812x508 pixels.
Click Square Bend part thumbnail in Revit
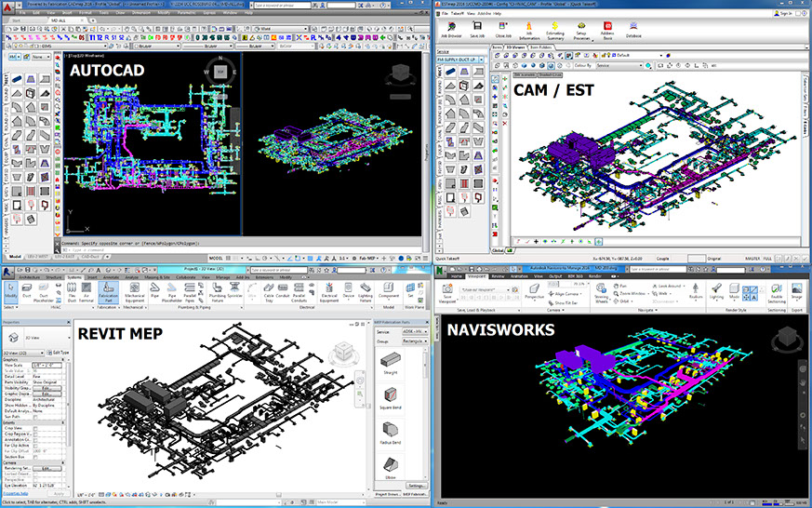tap(391, 397)
